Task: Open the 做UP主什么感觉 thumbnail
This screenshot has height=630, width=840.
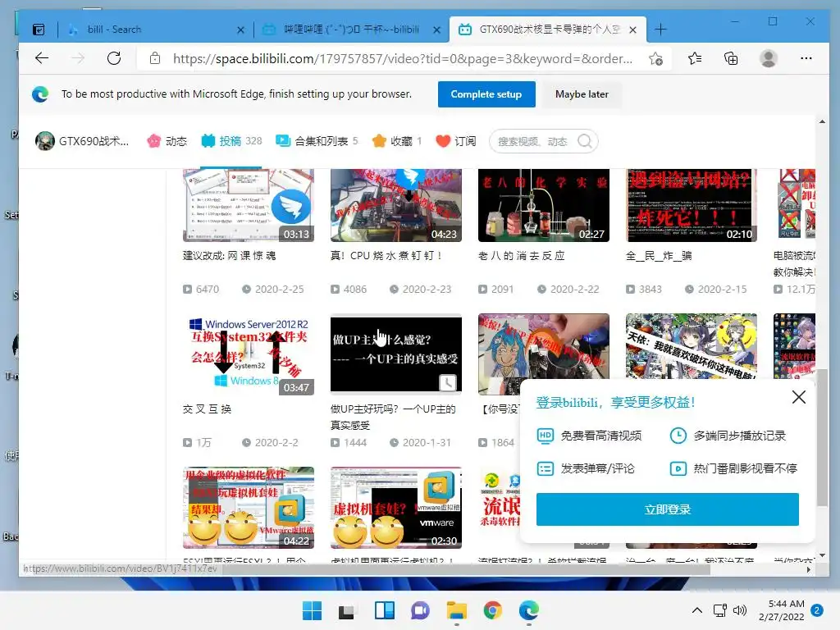Action: click(396, 354)
